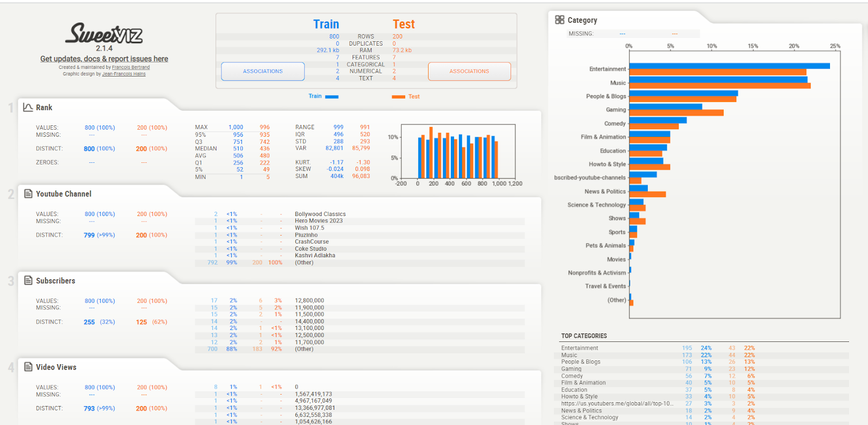Image resolution: width=868 pixels, height=425 pixels.
Task: Click the orange Test legend swatch
Action: coord(399,97)
